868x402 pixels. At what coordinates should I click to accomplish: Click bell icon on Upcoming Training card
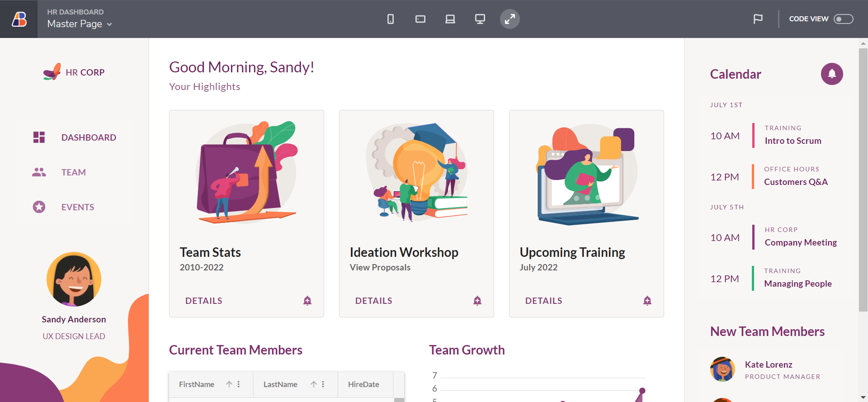tap(647, 301)
